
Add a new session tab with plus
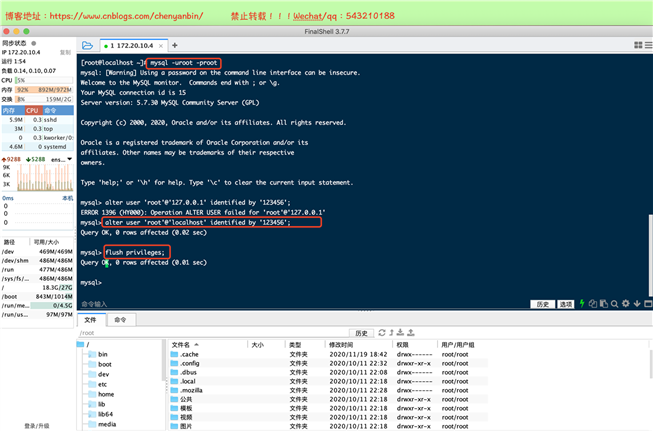[175, 45]
